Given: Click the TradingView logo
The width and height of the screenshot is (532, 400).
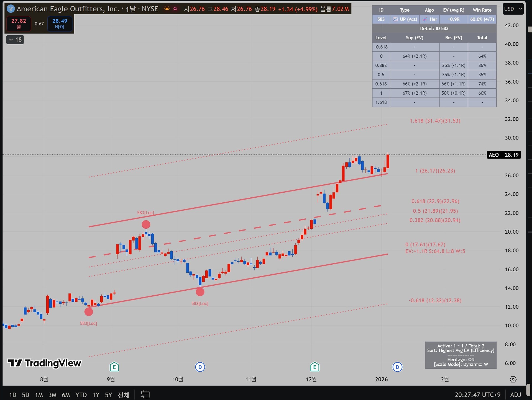Looking at the screenshot, I should [45, 363].
